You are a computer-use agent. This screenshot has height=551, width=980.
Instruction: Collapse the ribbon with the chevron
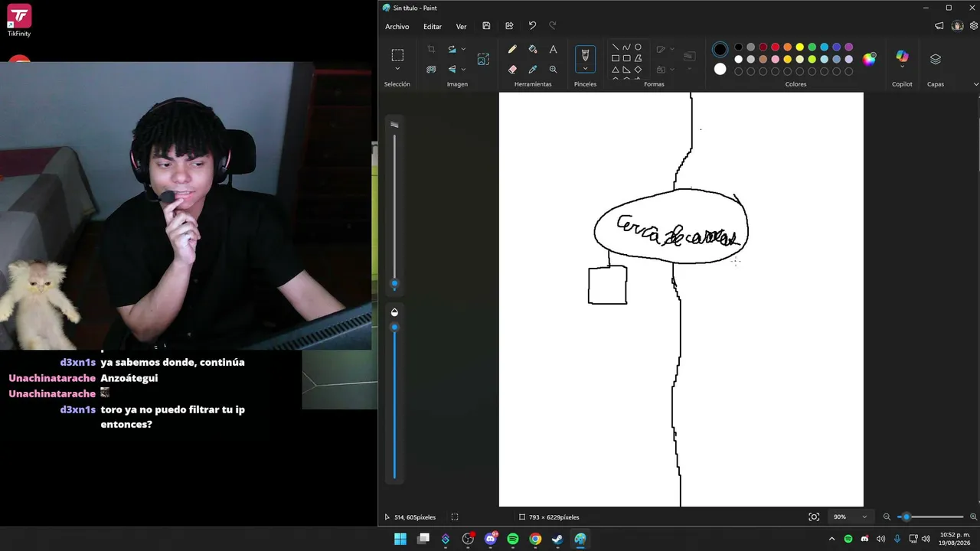coord(975,84)
